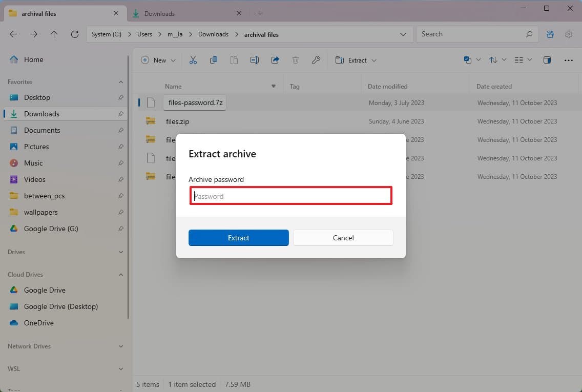Click the Paste toolbar icon
The image size is (582, 392).
[x=234, y=60]
